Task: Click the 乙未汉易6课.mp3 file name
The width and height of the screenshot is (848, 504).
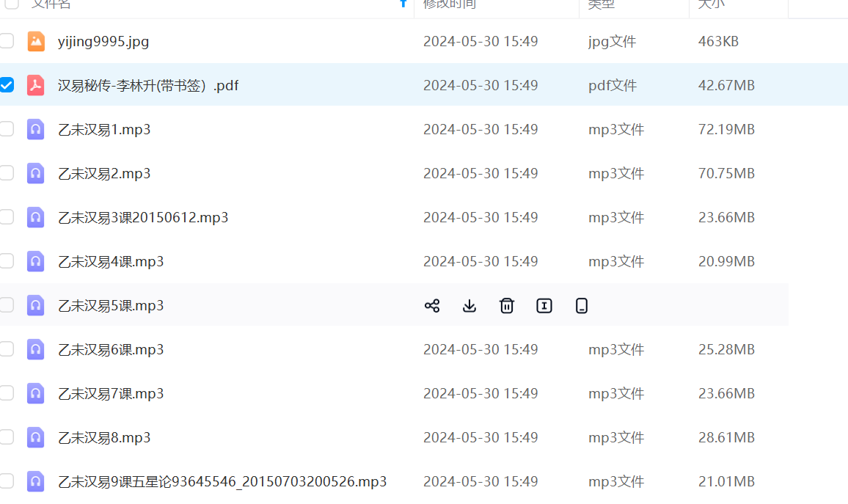Action: [111, 350]
